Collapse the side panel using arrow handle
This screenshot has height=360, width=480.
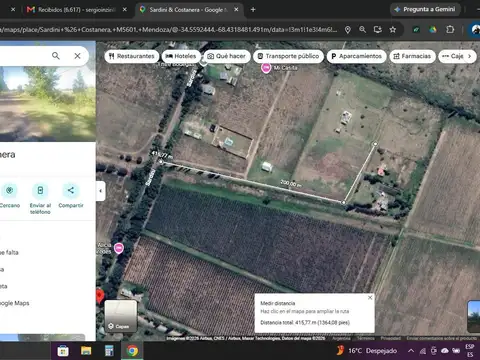click(x=101, y=191)
